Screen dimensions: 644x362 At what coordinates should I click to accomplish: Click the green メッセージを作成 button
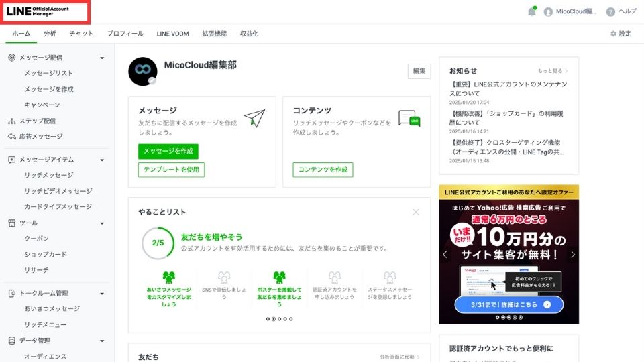click(168, 151)
